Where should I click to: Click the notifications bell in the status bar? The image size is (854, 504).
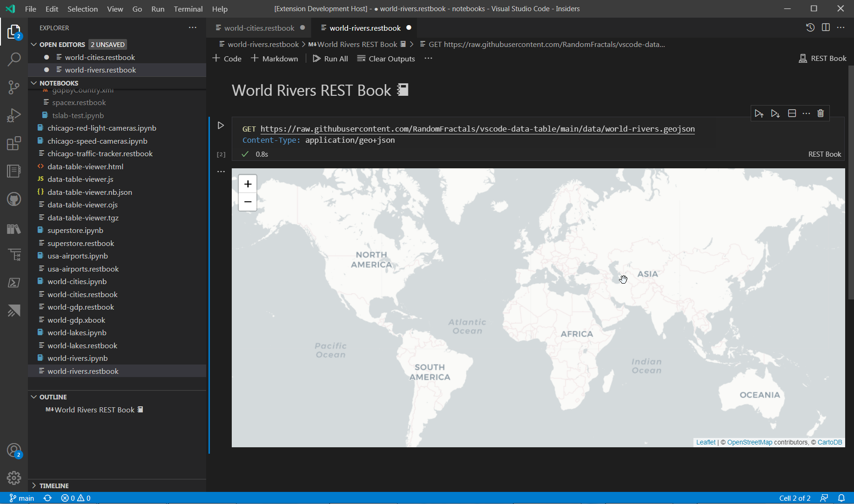click(841, 497)
